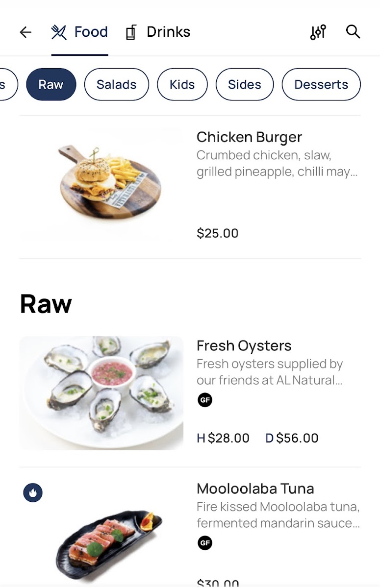Choose the half-dozen H $28.00 price
This screenshot has width=380, height=588.
click(x=223, y=438)
